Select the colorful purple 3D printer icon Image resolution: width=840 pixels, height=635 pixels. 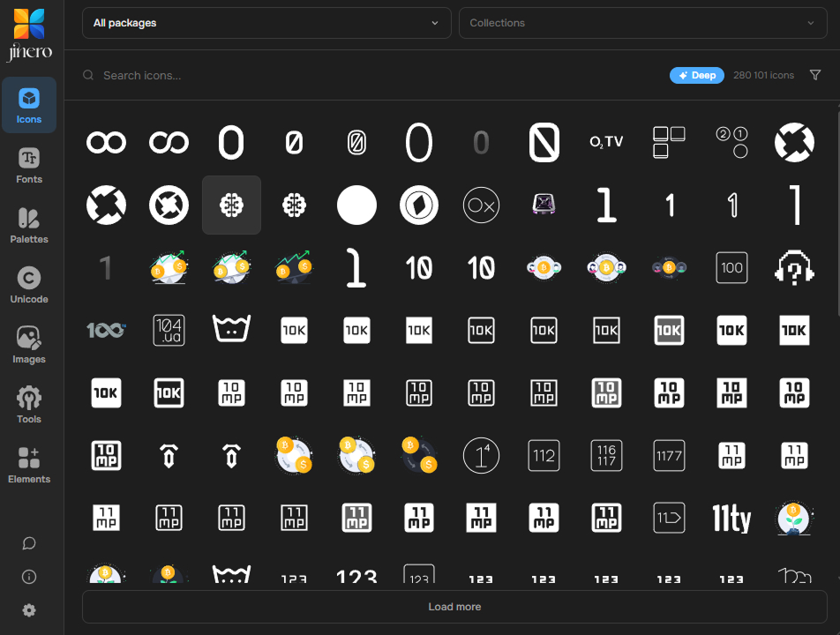(544, 205)
